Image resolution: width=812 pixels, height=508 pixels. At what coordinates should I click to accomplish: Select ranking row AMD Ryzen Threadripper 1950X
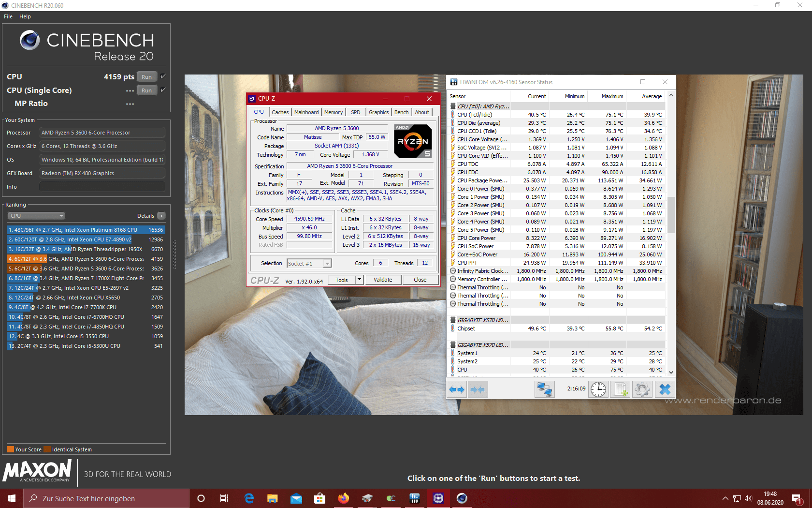[86, 249]
